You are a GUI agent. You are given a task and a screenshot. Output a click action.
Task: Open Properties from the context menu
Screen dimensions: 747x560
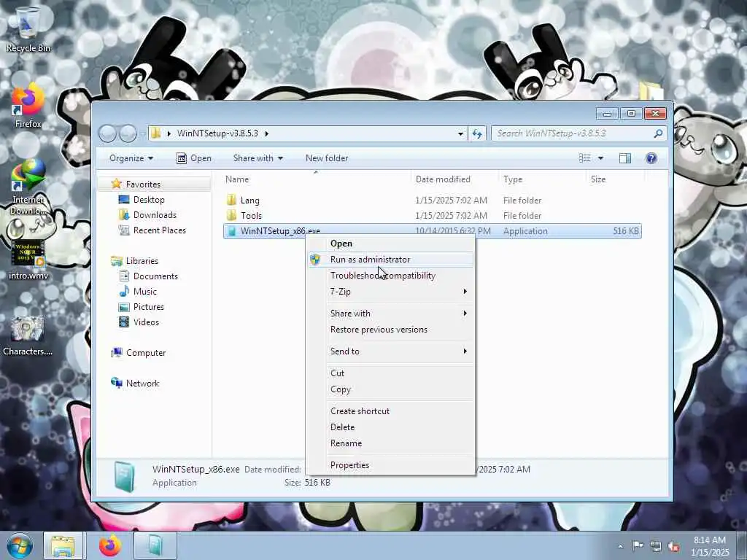coord(390,465)
